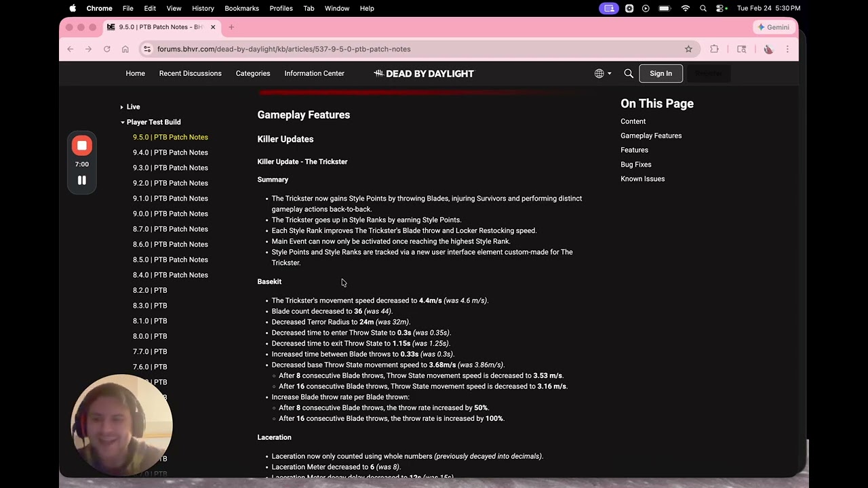Viewport: 868px width, 488px height.
Task: Jump to Gameplay Features in On This Page
Action: point(651,136)
